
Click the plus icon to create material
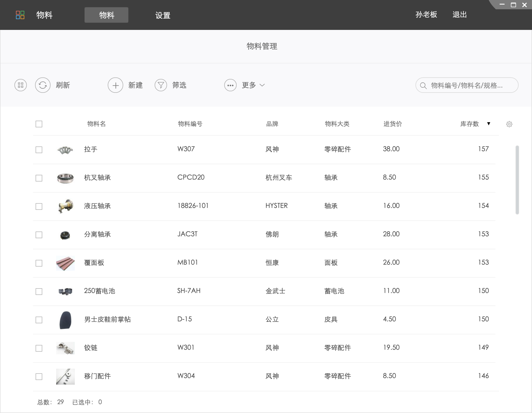coord(115,85)
